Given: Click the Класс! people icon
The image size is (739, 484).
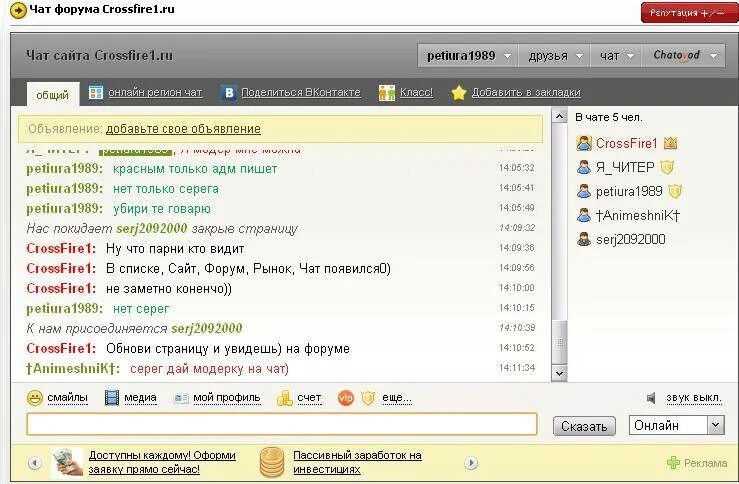Looking at the screenshot, I should (386, 93).
